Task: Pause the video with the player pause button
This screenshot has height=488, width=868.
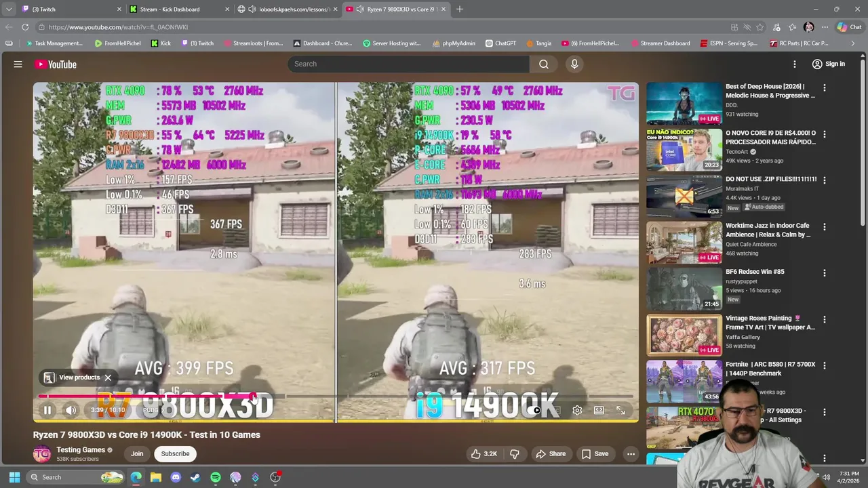Action: click(47, 410)
